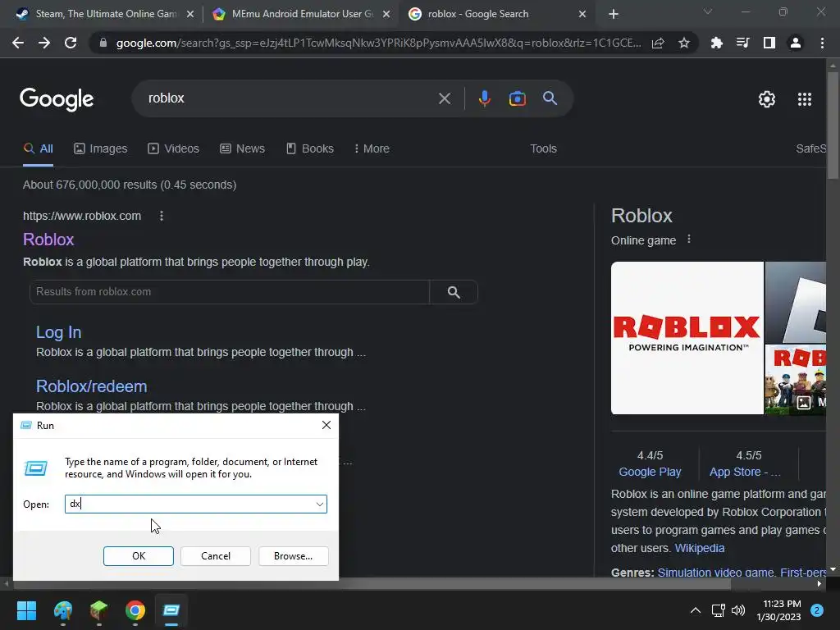Open the Chrome tab search chevron
840x630 pixels.
click(x=708, y=11)
